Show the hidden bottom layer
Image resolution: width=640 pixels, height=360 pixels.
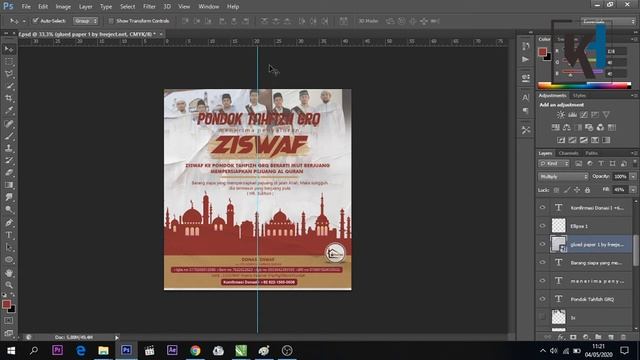click(x=542, y=317)
